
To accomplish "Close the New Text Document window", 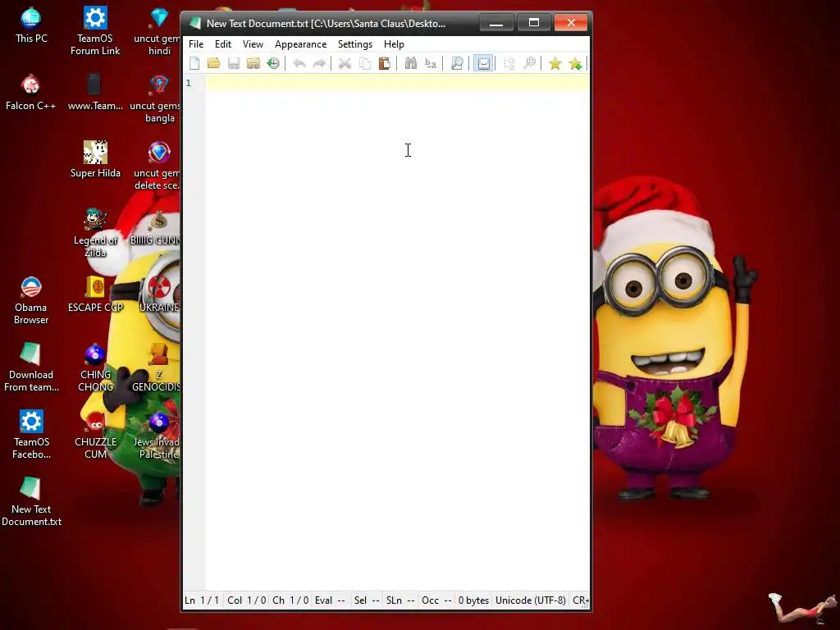I will (x=571, y=23).
